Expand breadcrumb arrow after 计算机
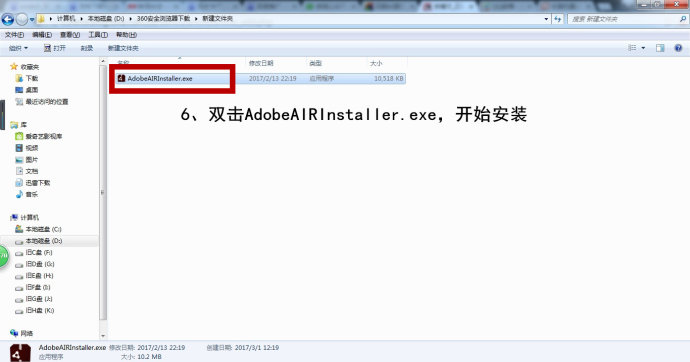The image size is (690, 362). coord(81,19)
